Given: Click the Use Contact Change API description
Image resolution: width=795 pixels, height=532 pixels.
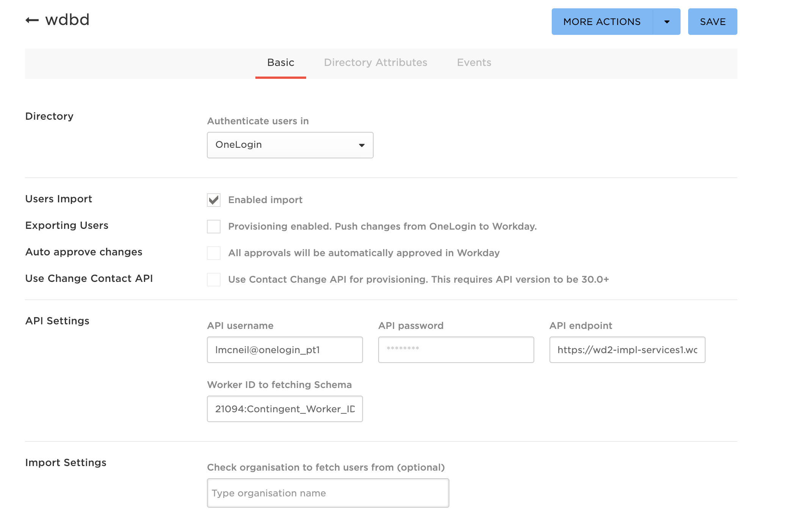Looking at the screenshot, I should pyautogui.click(x=418, y=279).
